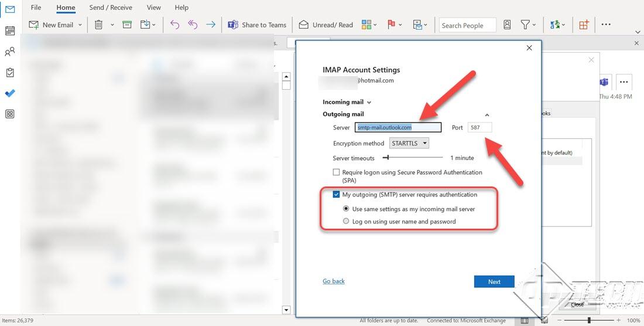644x326 pixels.
Task: Open the Address Book icon
Action: [x=507, y=25]
